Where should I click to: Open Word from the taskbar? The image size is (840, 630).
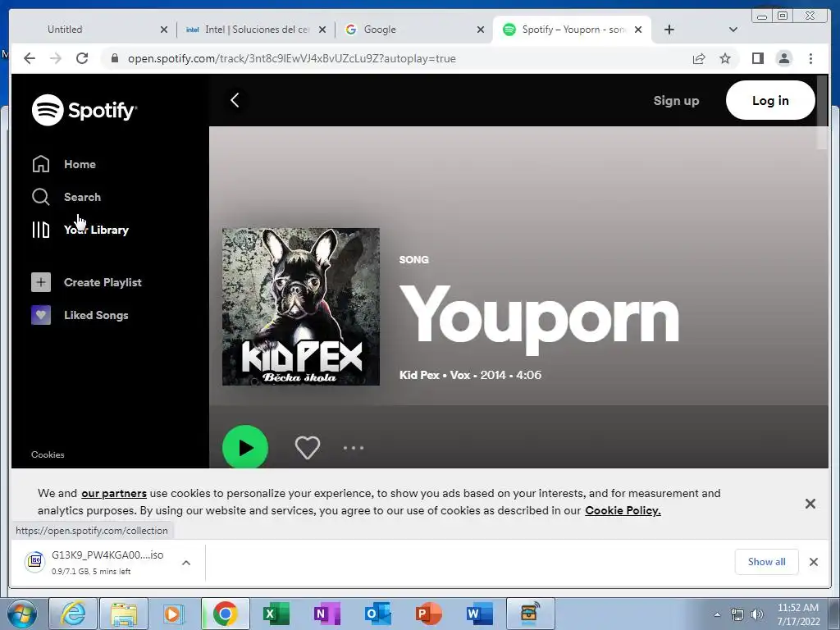coord(479,614)
